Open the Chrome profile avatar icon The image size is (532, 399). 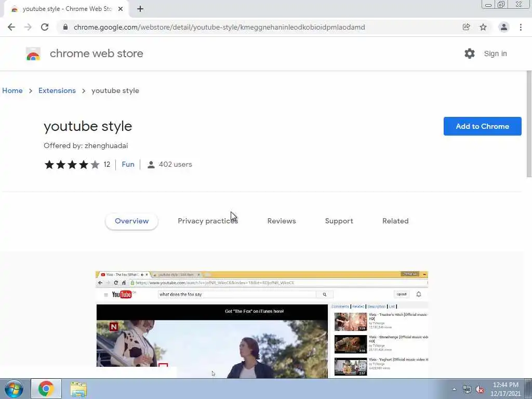[x=504, y=27]
